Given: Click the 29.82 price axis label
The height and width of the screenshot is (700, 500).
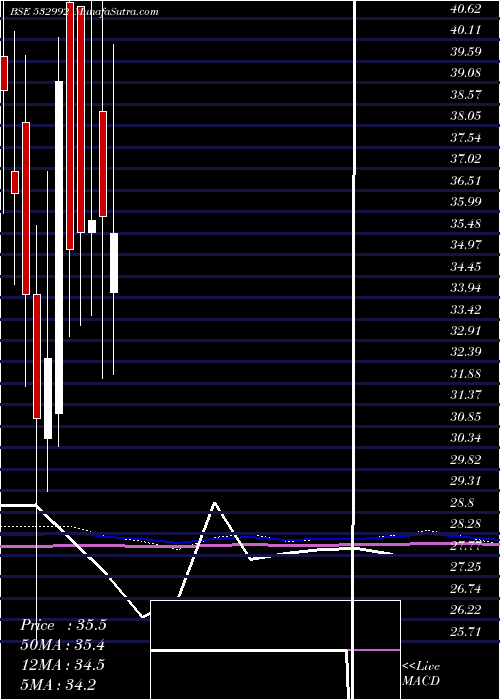Looking at the screenshot, I should click(x=466, y=460).
